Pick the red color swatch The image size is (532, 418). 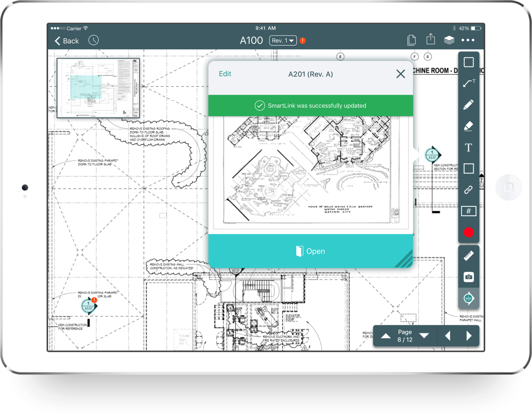click(x=468, y=232)
